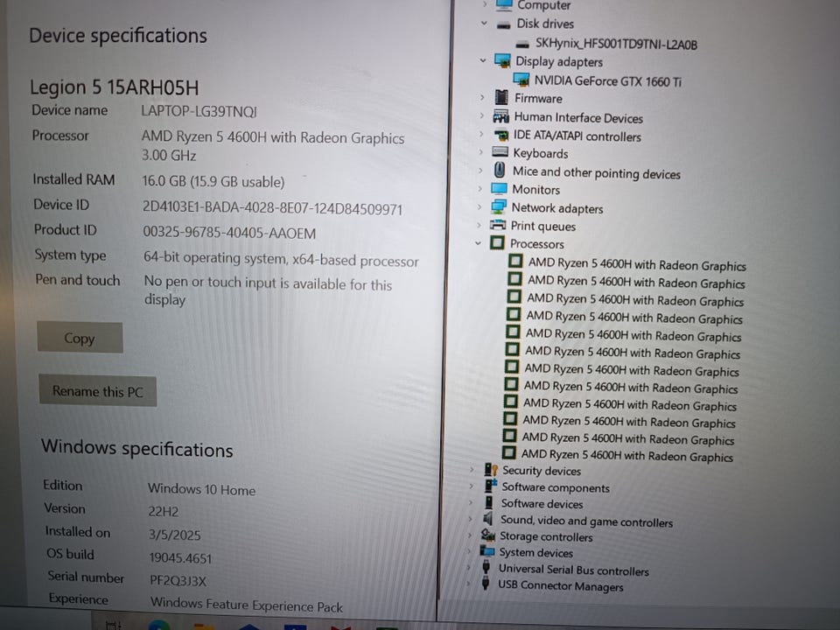Select the Storage controllers label

pos(546,536)
